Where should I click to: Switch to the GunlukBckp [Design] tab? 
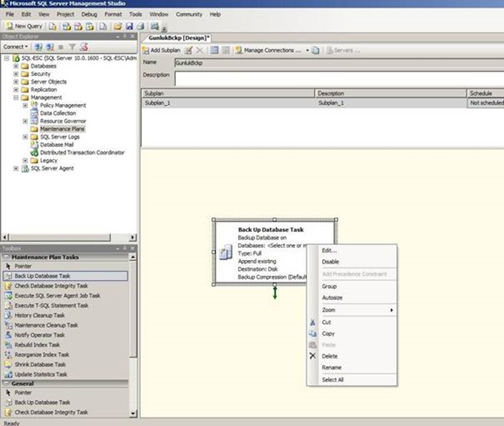179,38
